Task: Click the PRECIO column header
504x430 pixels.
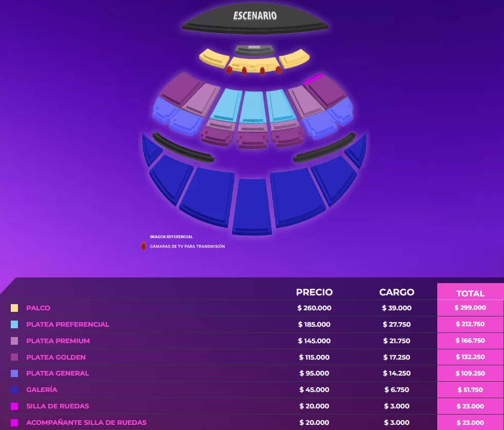Action: [314, 292]
